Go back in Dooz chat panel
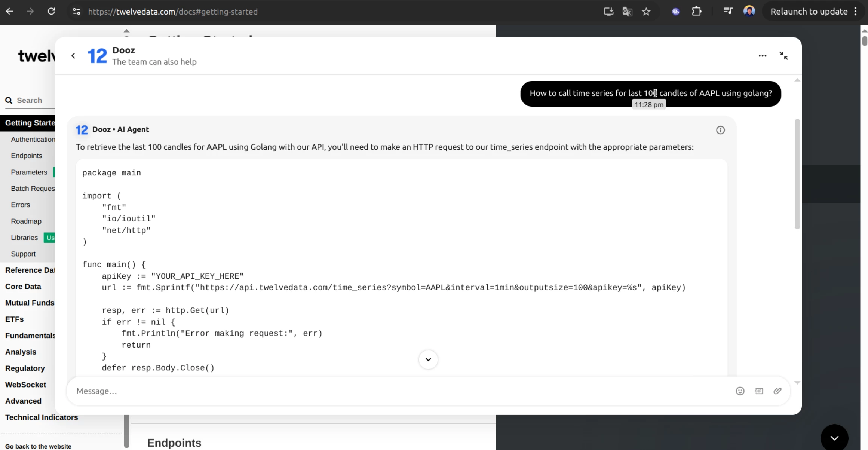Image resolution: width=868 pixels, height=450 pixels. [73, 56]
